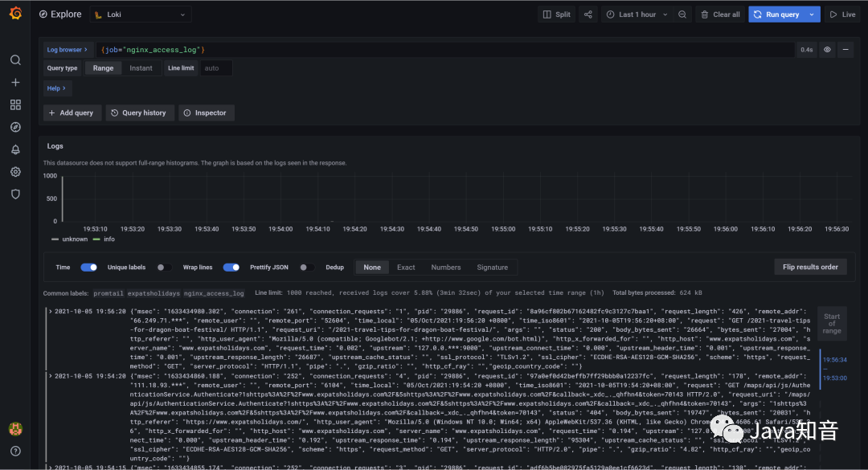Screen dimensions: 868x470
Task: Click the share shortened link icon
Action: coord(588,14)
